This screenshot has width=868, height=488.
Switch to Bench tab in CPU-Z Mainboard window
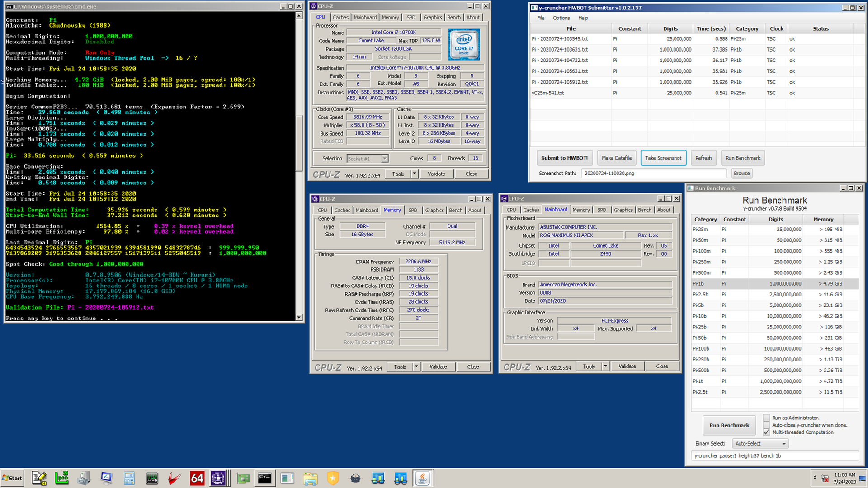(645, 210)
